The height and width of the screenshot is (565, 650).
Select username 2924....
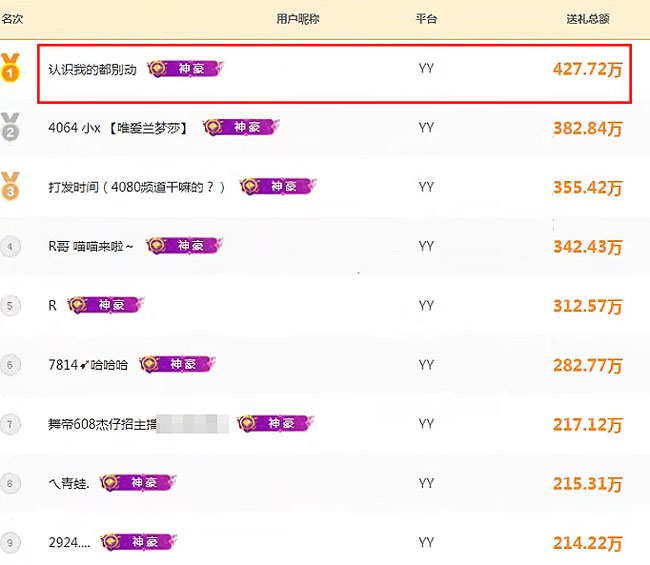[x=69, y=543]
